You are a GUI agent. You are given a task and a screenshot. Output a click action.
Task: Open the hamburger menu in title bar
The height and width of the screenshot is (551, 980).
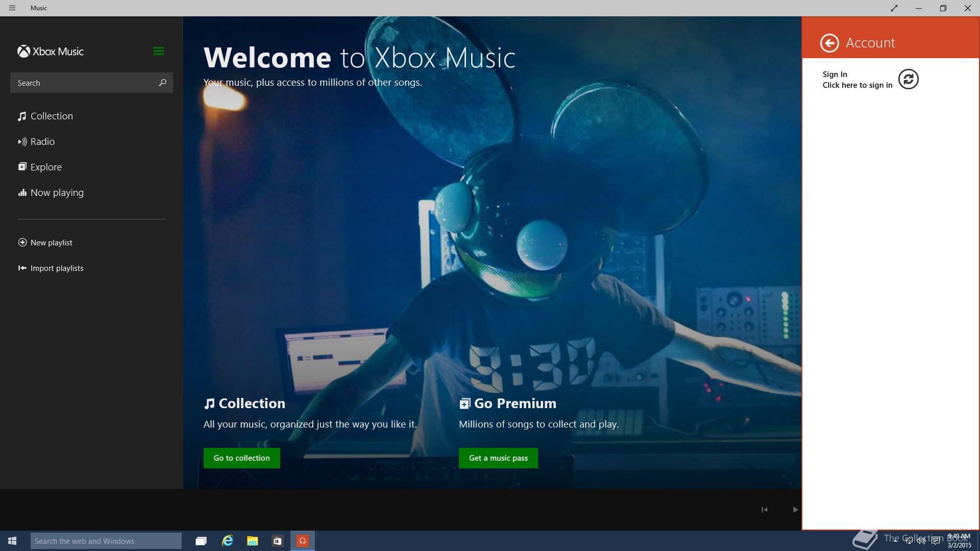pos(12,8)
